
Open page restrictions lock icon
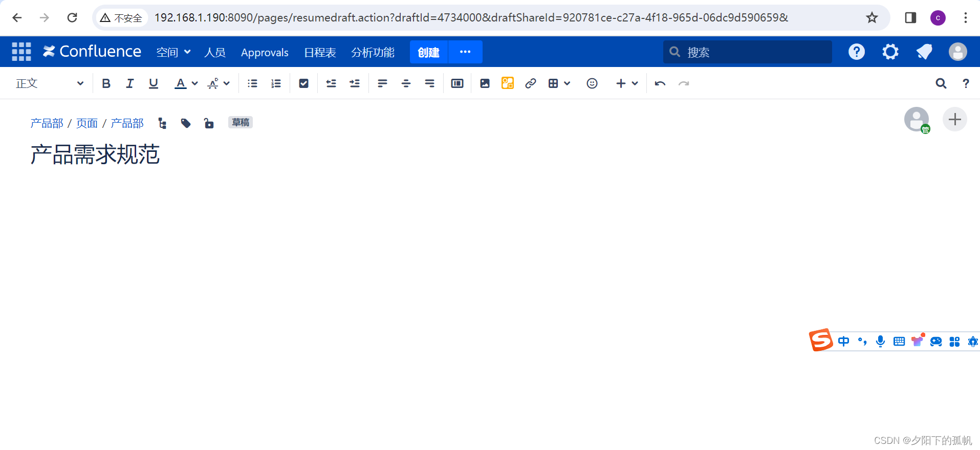tap(209, 123)
